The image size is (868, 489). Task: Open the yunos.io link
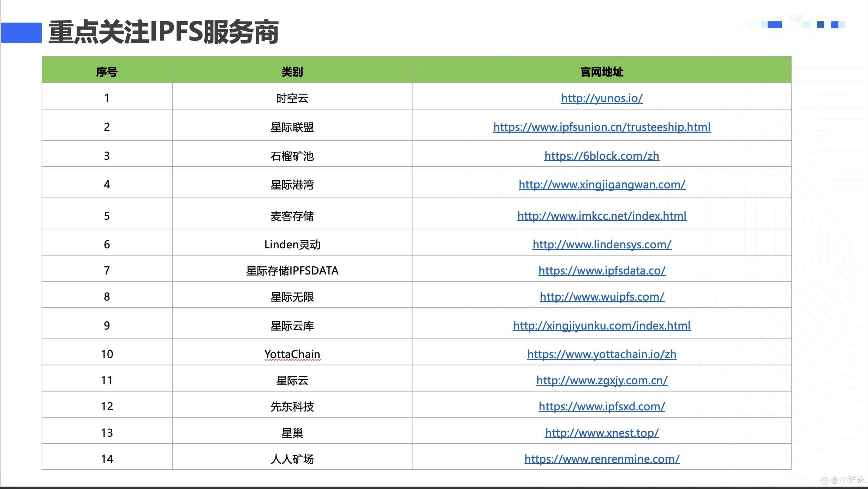(x=602, y=98)
